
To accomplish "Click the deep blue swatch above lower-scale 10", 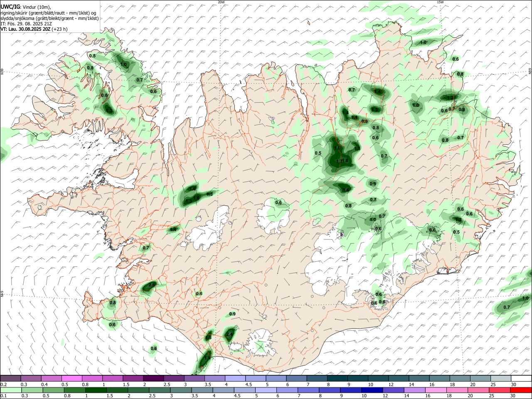I will pyautogui.click(x=372, y=390).
